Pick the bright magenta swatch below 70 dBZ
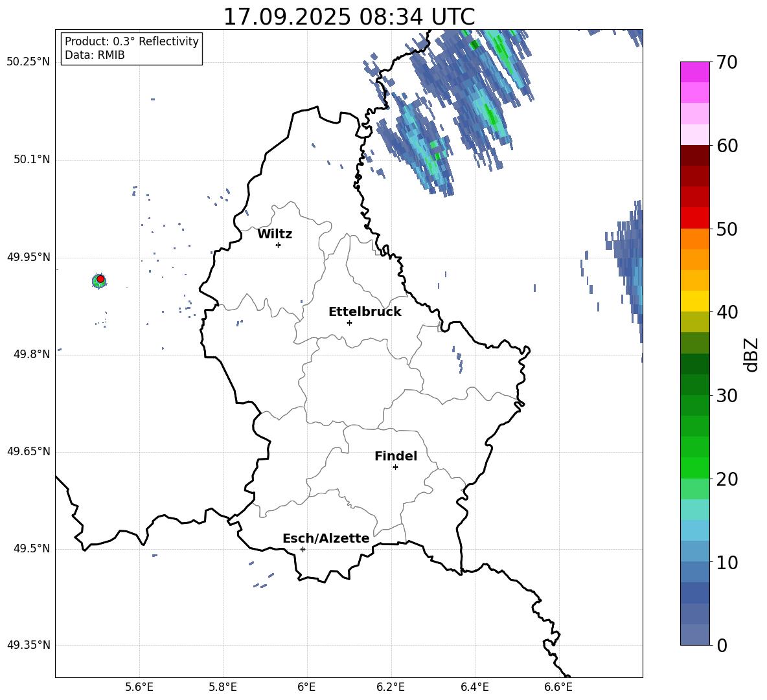Screen dimensions: 767x700 click(695, 72)
